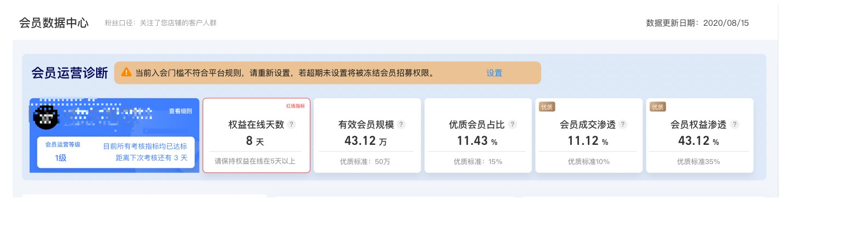Image resolution: width=868 pixels, height=248 pixels.
Task: Click the blurred shop avatar image
Action: (46, 117)
